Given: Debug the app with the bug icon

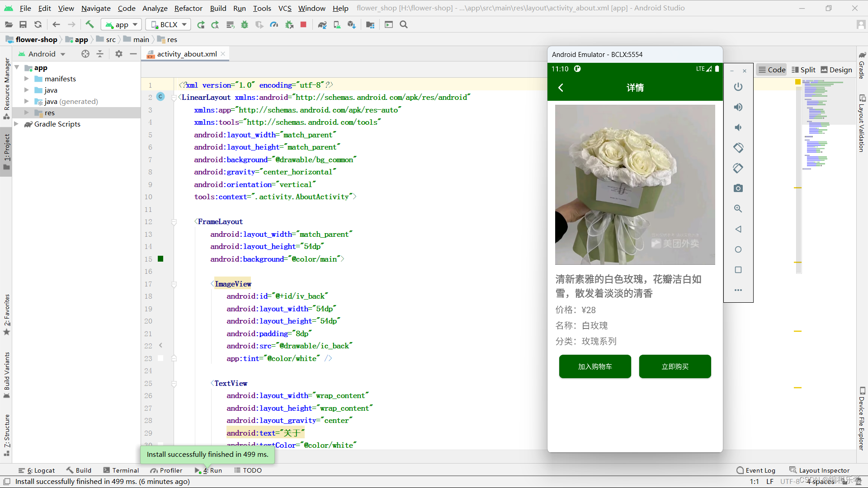Looking at the screenshot, I should (245, 24).
